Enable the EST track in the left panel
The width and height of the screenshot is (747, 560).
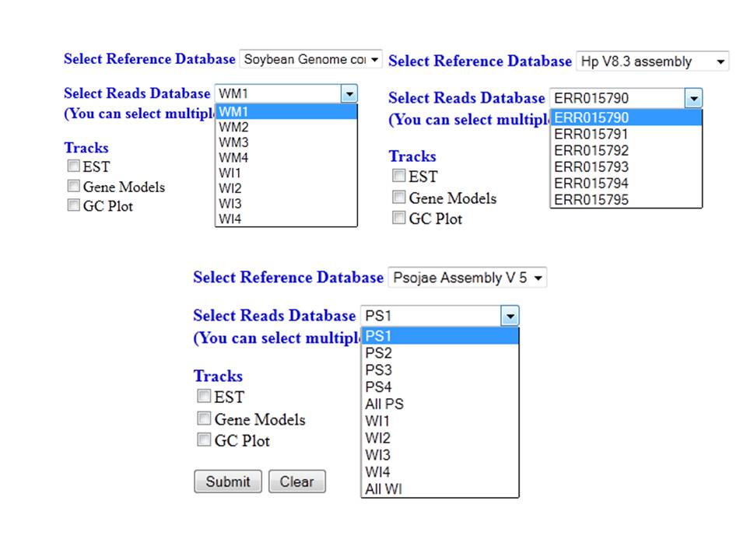point(73,166)
